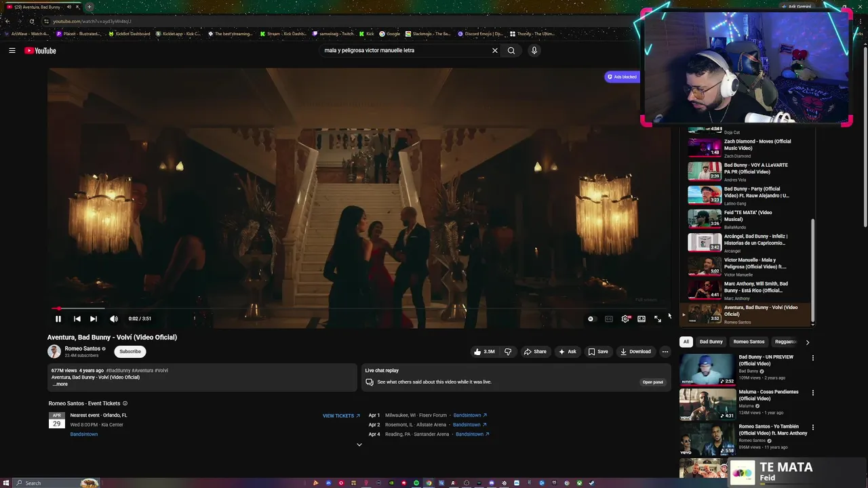Open more actions three-dot menu
Image resolution: width=868 pixels, height=488 pixels.
coord(665,352)
